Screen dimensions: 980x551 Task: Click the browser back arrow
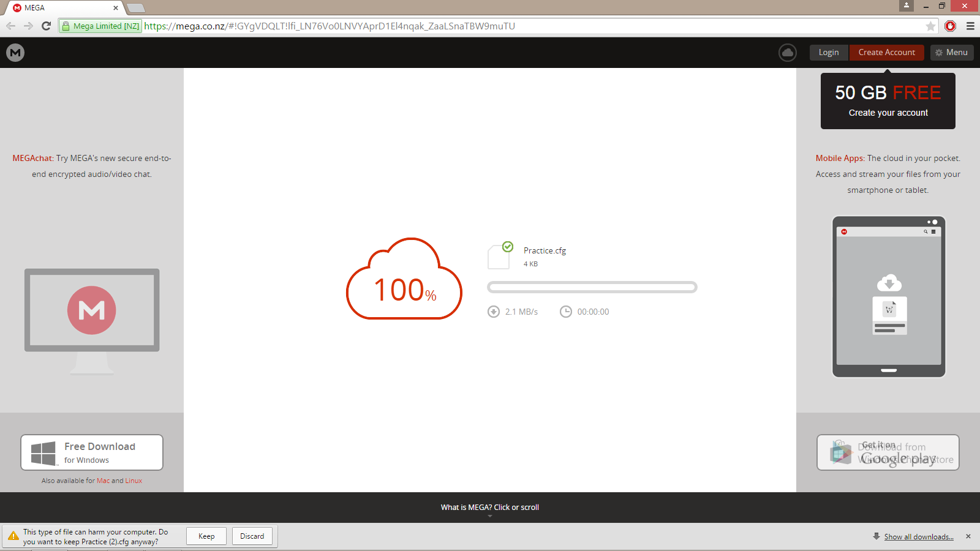[x=10, y=26]
